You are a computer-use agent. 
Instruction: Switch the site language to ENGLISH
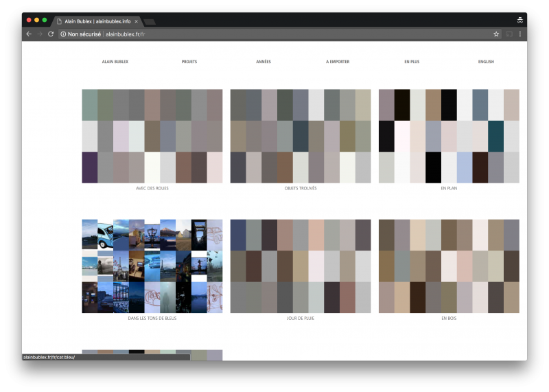point(486,62)
